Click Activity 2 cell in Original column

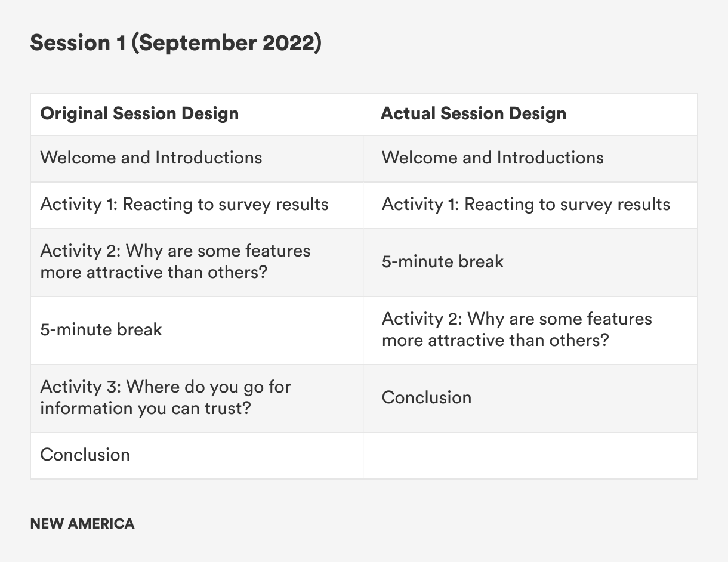pos(175,261)
